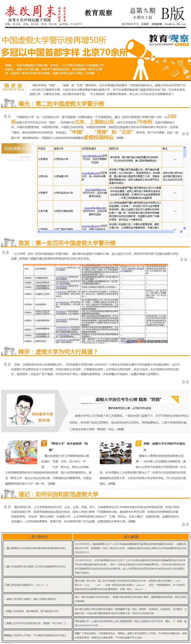This screenshot has width=191, height=644.
Task: Click the section title 谨记：如何识别和防范虚假大学
Action: (58, 494)
